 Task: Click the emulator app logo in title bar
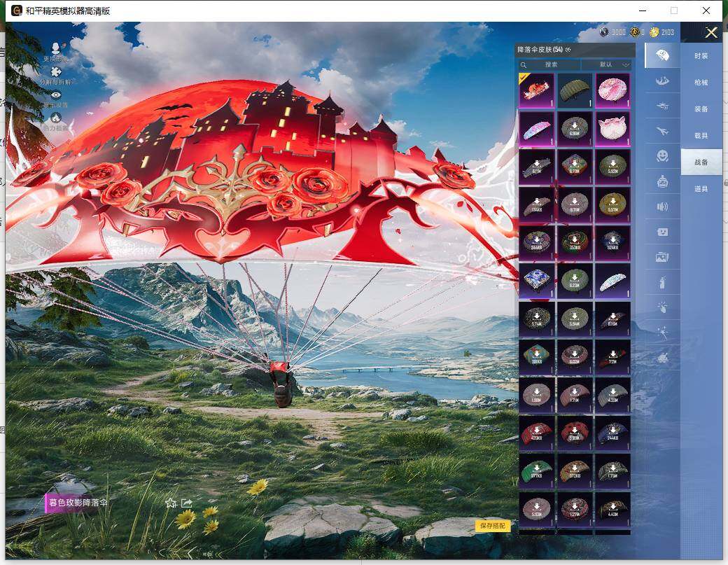pyautogui.click(x=16, y=11)
